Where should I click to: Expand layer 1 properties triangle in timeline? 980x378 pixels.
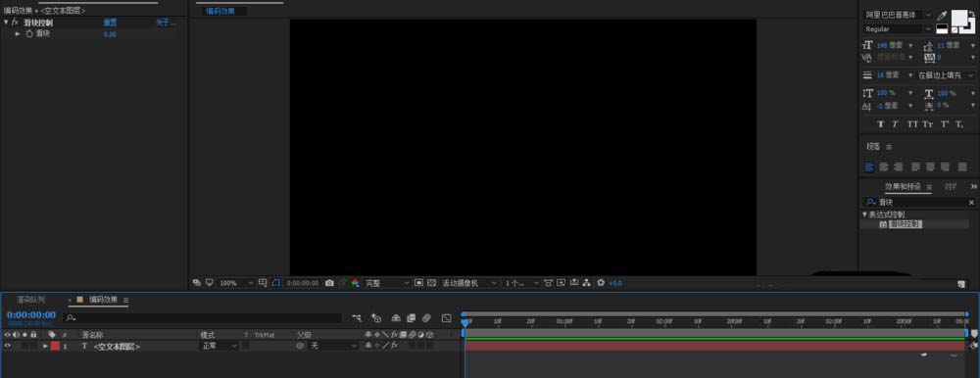pyautogui.click(x=45, y=346)
